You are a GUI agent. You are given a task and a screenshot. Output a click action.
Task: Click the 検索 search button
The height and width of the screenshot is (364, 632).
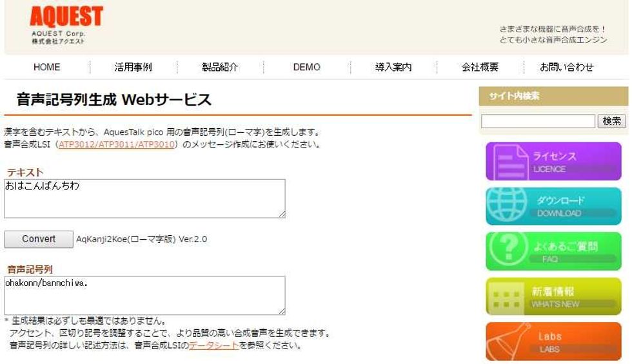[x=612, y=121]
